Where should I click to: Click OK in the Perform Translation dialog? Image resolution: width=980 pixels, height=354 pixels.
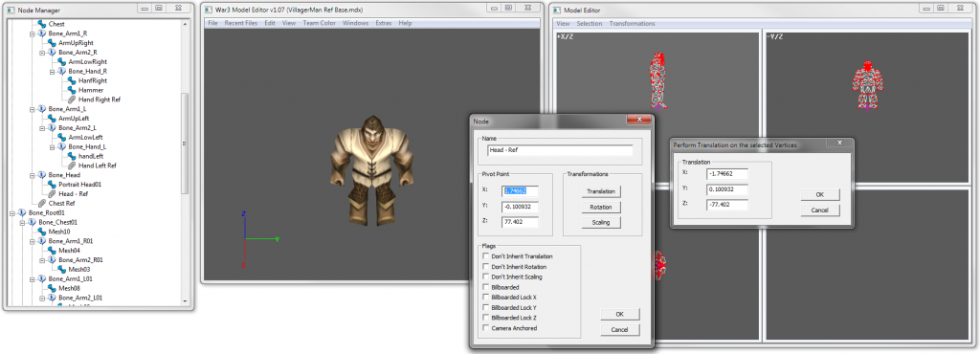(x=819, y=195)
